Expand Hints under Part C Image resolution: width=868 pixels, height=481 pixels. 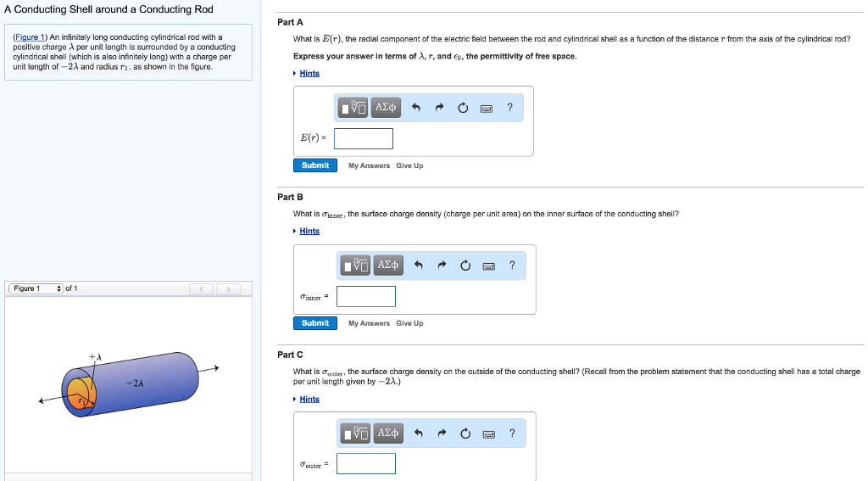coord(309,399)
